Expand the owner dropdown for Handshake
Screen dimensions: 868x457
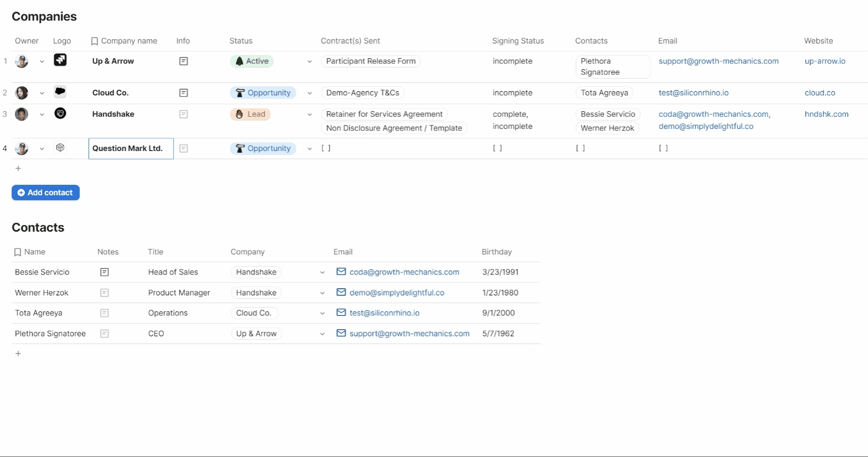(42, 115)
